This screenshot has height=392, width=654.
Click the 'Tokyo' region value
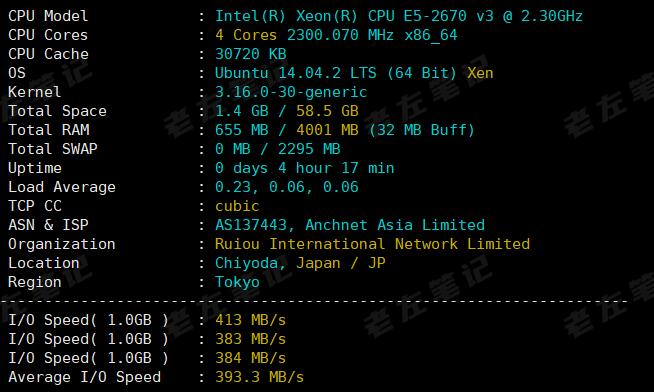tap(237, 282)
